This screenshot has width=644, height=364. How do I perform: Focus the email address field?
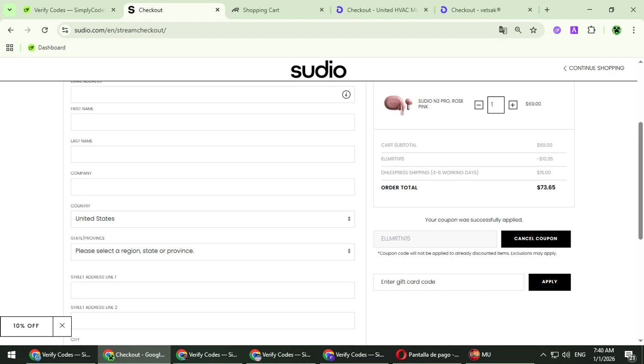coord(213,95)
